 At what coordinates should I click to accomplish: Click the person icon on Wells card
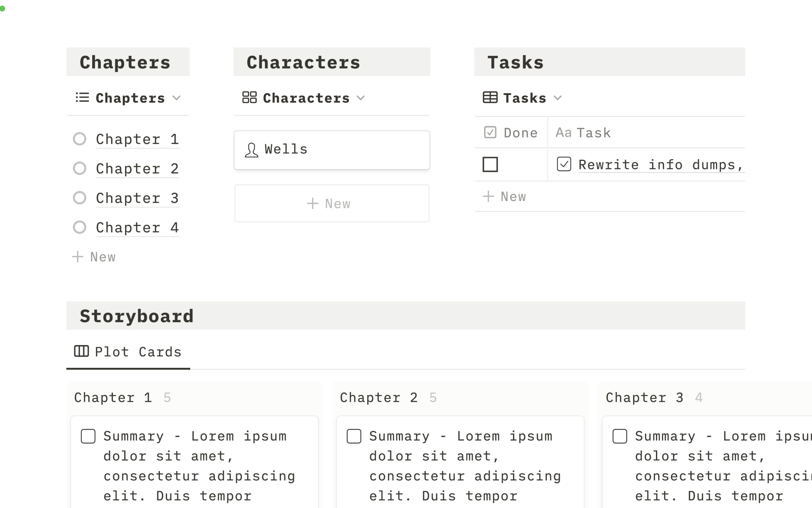[x=251, y=150]
